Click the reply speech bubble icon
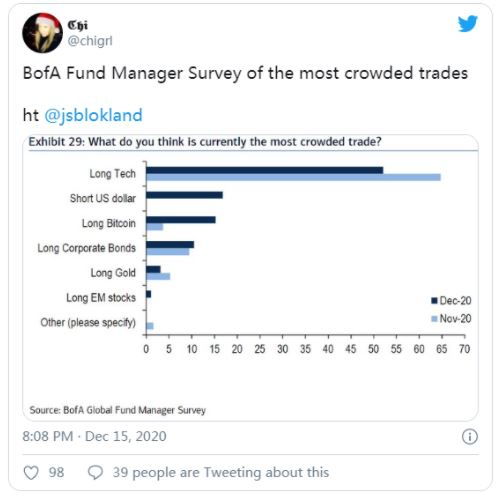Viewport: 500px width, 497px height. pos(95,472)
